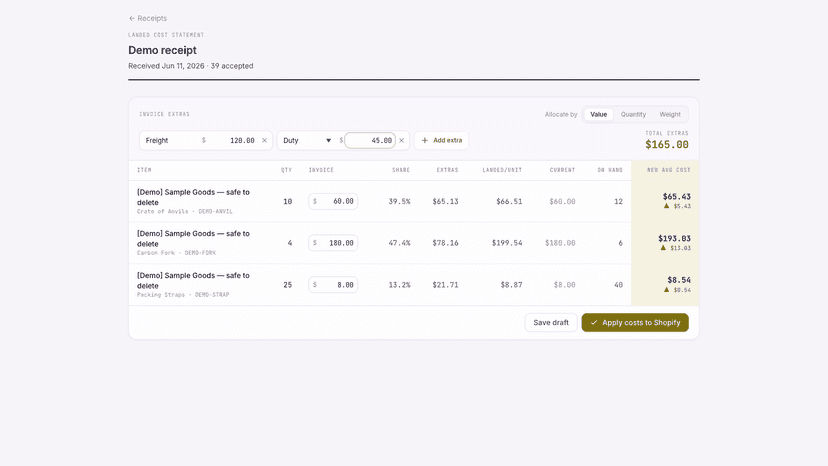Image resolution: width=828 pixels, height=466 pixels.
Task: Click the 13.2% share cell
Action: 399,285
